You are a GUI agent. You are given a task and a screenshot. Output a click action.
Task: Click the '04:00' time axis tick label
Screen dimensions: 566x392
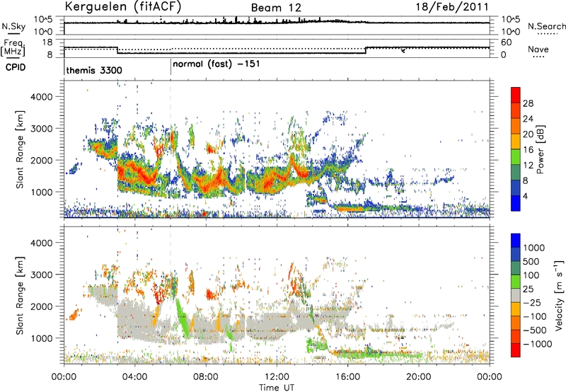click(134, 377)
